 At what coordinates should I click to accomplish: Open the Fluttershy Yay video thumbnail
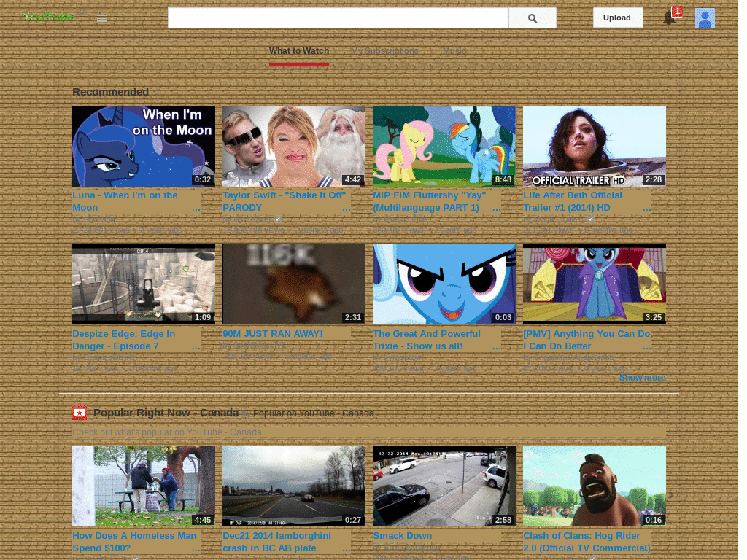coord(444,147)
